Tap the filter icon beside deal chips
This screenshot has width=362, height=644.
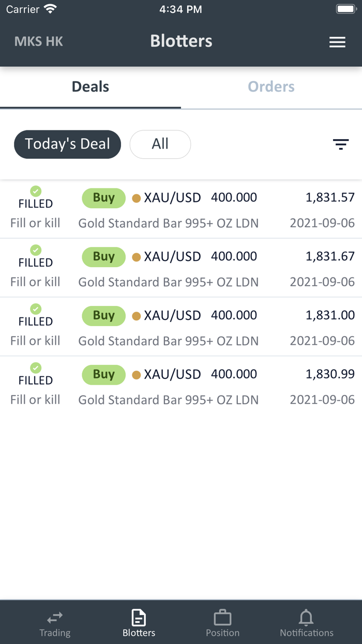pos(341,144)
